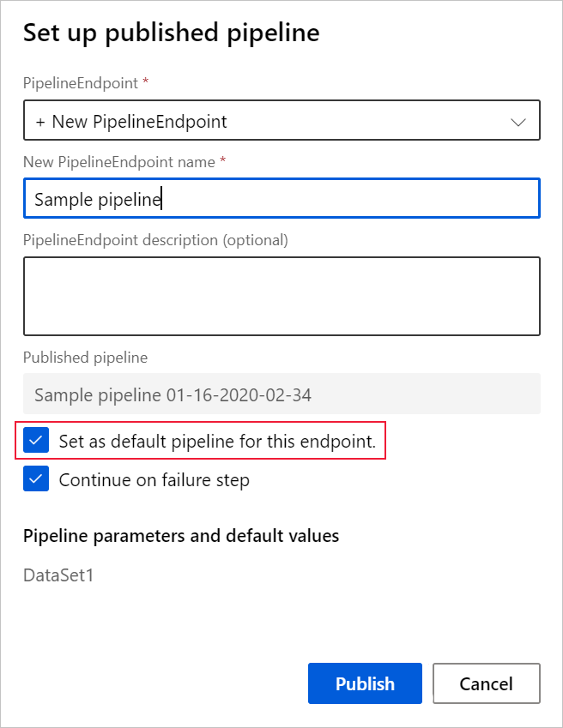Image resolution: width=563 pixels, height=728 pixels.
Task: Click inside the New PipelineEndpoint name field
Action: (x=281, y=198)
